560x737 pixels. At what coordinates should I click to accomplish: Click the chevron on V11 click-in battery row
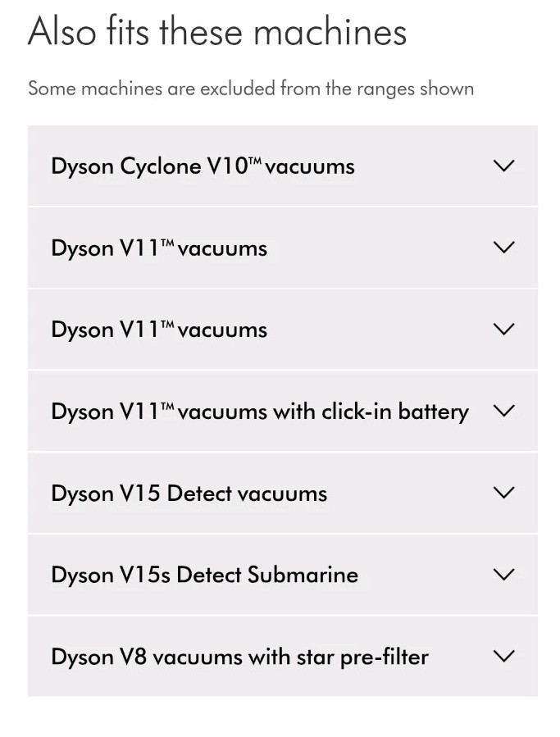[x=504, y=411]
